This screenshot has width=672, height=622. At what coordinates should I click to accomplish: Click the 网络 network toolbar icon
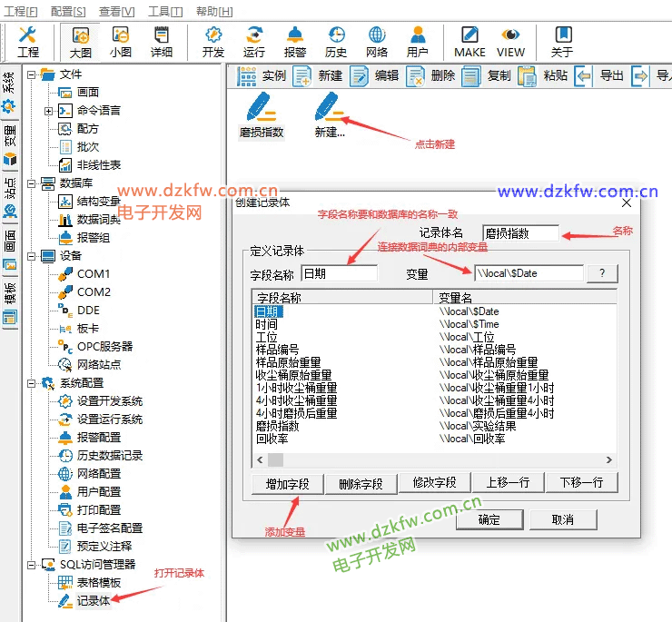click(377, 42)
